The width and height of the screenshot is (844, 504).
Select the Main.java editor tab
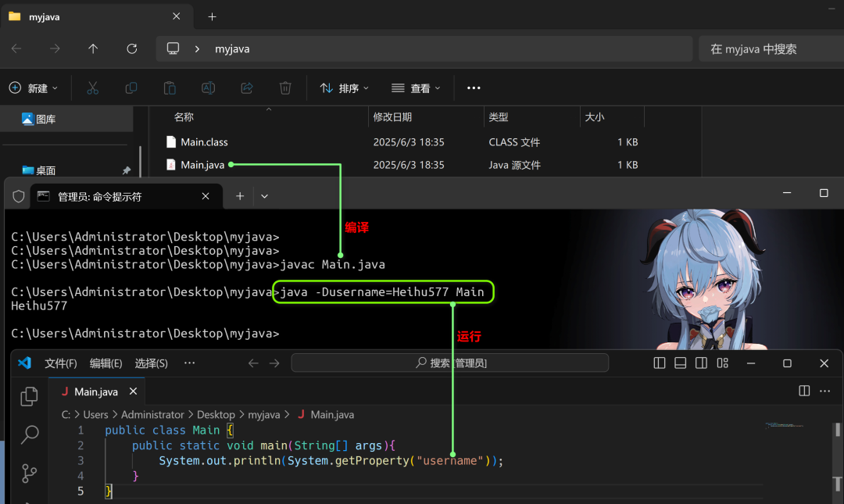pos(96,391)
